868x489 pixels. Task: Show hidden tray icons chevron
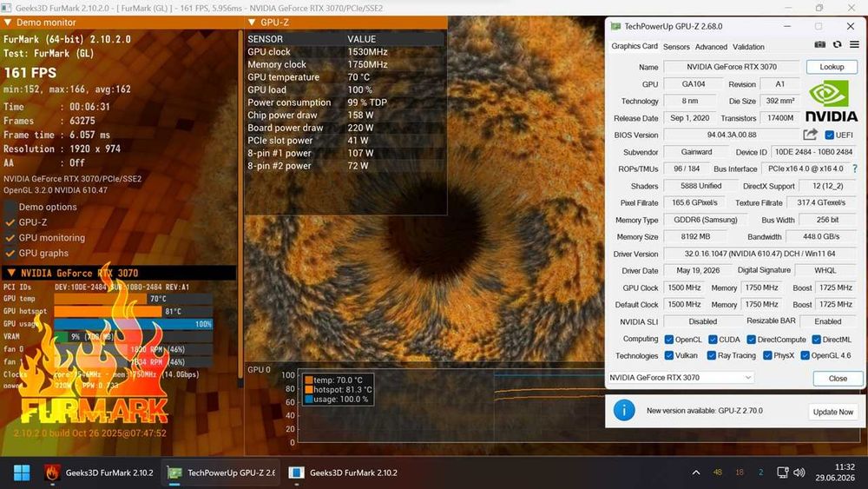click(696, 473)
